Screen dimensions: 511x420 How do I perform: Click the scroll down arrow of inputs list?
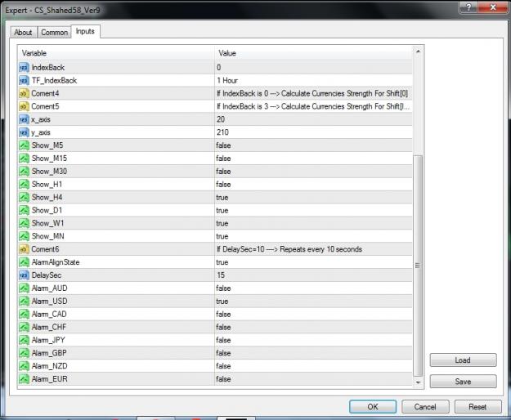[x=418, y=382]
